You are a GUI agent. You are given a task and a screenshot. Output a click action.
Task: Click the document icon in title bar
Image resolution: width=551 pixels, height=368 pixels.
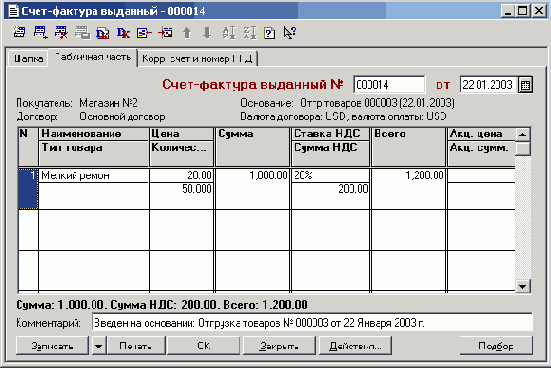click(13, 11)
